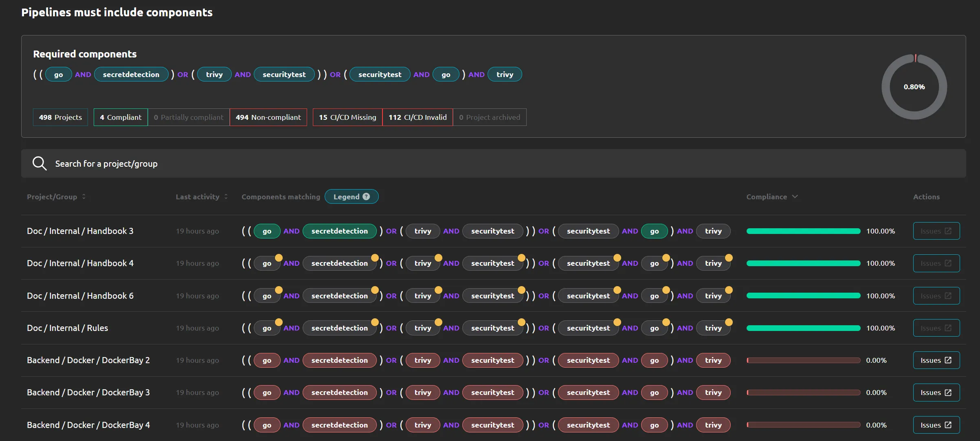Click yellow dot on Rules row last trivy
The image size is (980, 441).
click(729, 322)
